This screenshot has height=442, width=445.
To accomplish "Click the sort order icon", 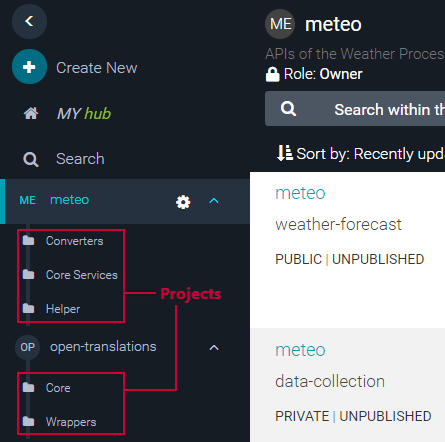I will (285, 153).
